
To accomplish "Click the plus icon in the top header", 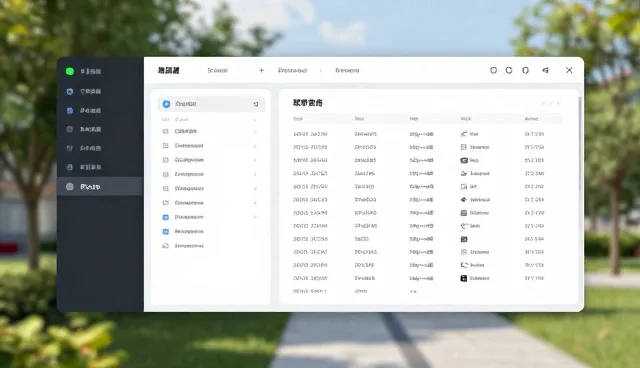I will [262, 71].
